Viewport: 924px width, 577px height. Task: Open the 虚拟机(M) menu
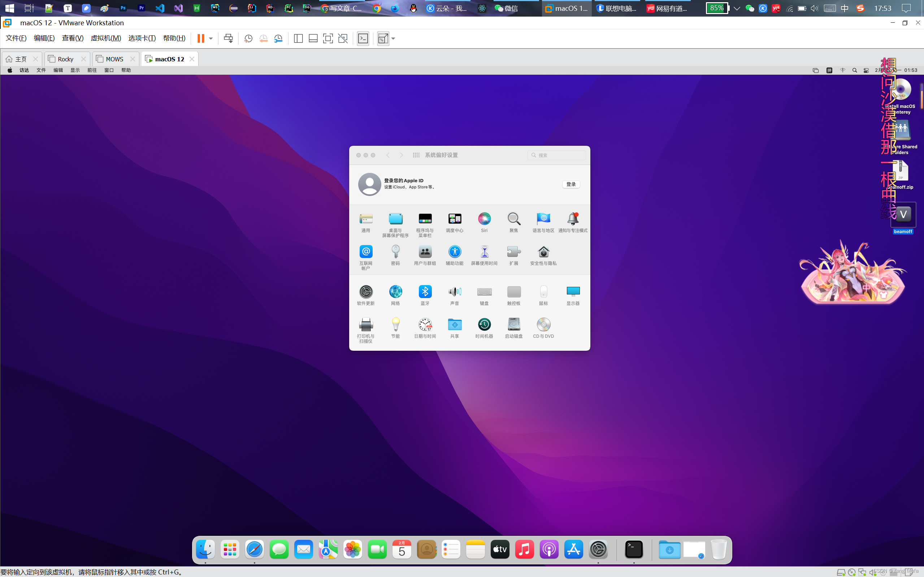coord(106,38)
